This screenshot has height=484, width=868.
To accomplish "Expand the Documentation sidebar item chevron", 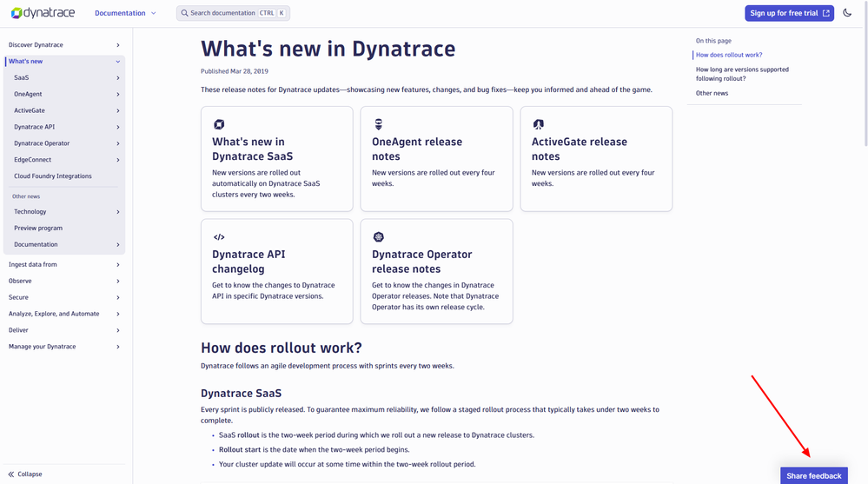I will pyautogui.click(x=118, y=244).
